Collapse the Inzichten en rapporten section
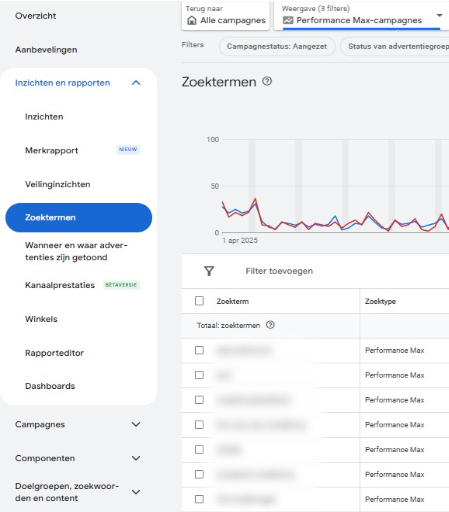Viewport: 449px width, 512px height. [136, 83]
